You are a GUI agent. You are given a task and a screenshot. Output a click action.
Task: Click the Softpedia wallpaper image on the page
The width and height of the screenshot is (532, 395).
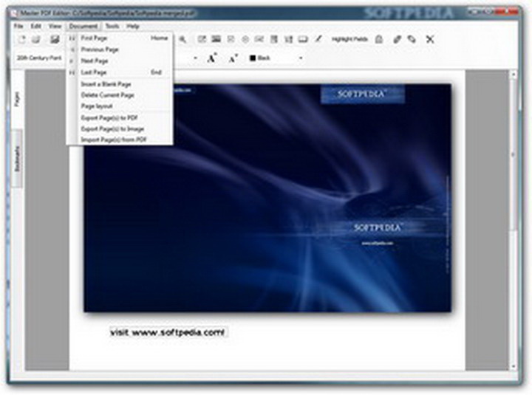coord(267,198)
